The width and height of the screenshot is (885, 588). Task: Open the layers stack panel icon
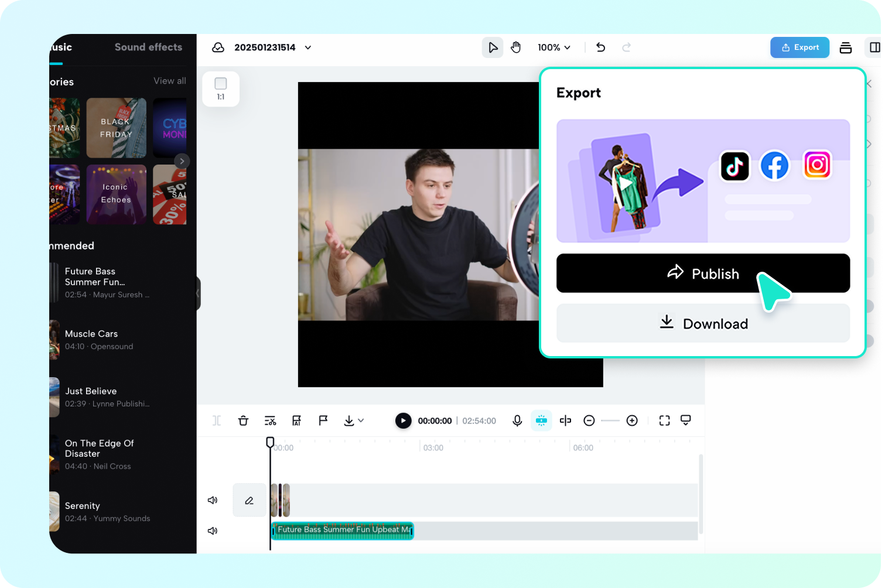click(x=845, y=47)
